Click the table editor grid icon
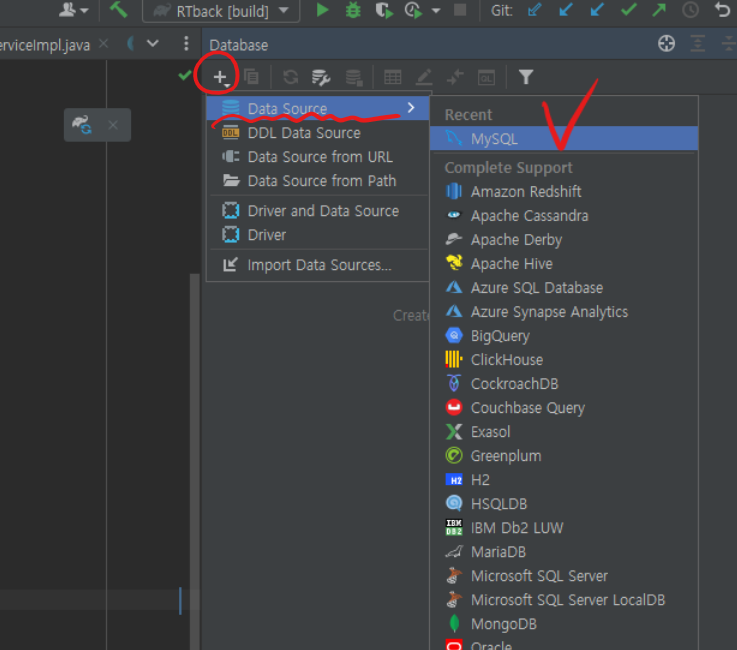This screenshot has width=737, height=650. tap(392, 77)
